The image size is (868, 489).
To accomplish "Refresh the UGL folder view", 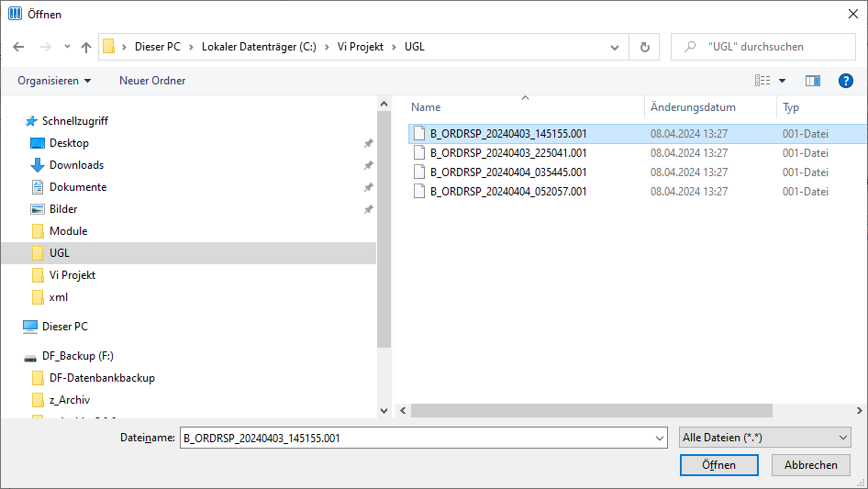I will tap(644, 47).
